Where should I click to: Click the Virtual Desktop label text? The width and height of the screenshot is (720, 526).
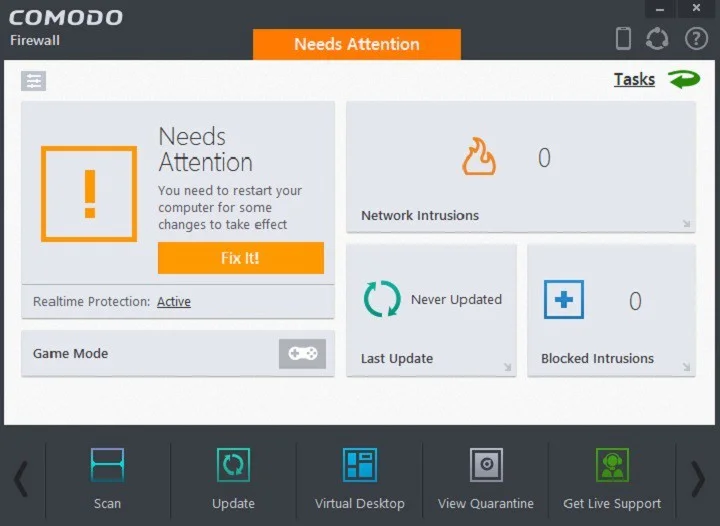(360, 504)
